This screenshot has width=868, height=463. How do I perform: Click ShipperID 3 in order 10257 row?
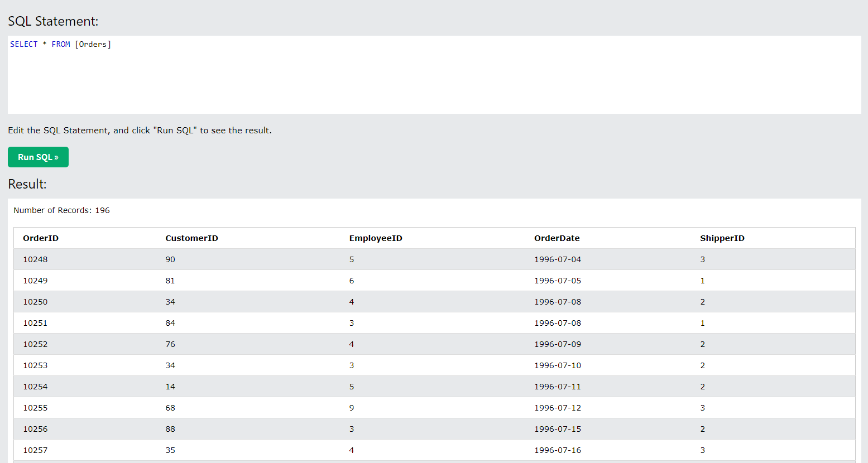click(703, 450)
